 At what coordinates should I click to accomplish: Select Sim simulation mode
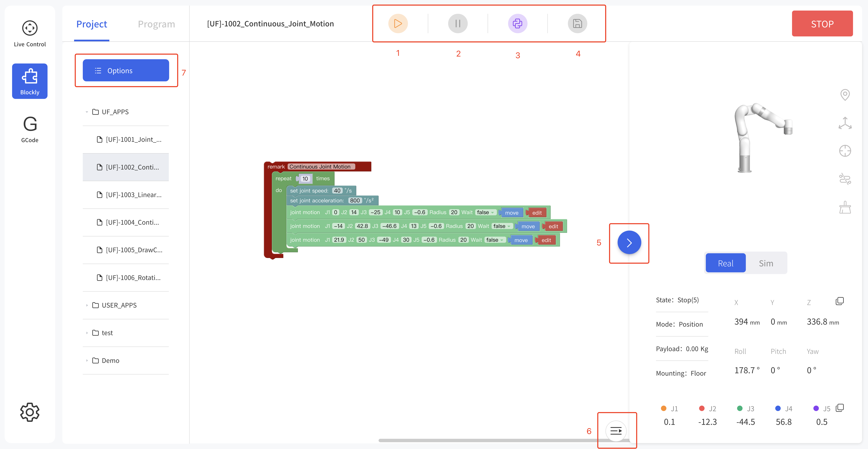click(766, 263)
